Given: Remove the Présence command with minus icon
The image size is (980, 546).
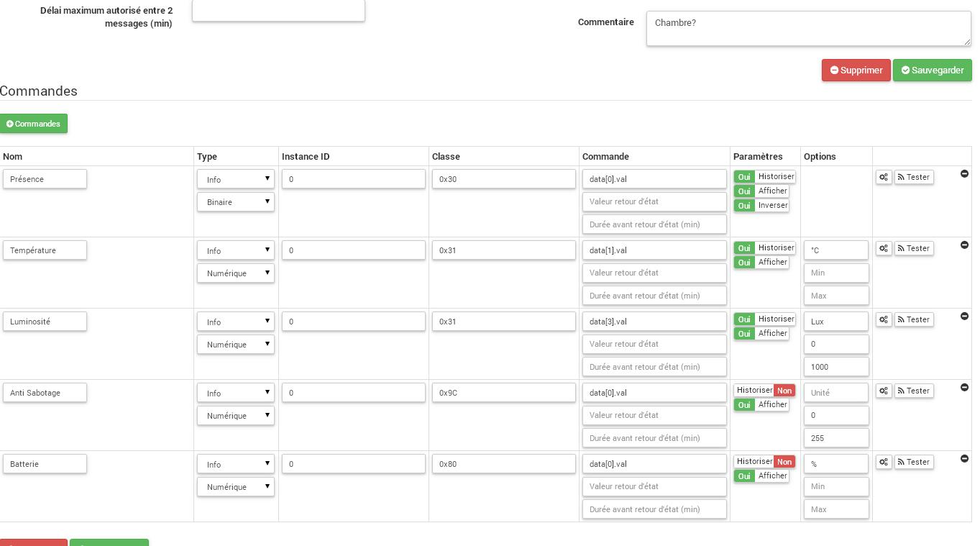Looking at the screenshot, I should (x=965, y=174).
